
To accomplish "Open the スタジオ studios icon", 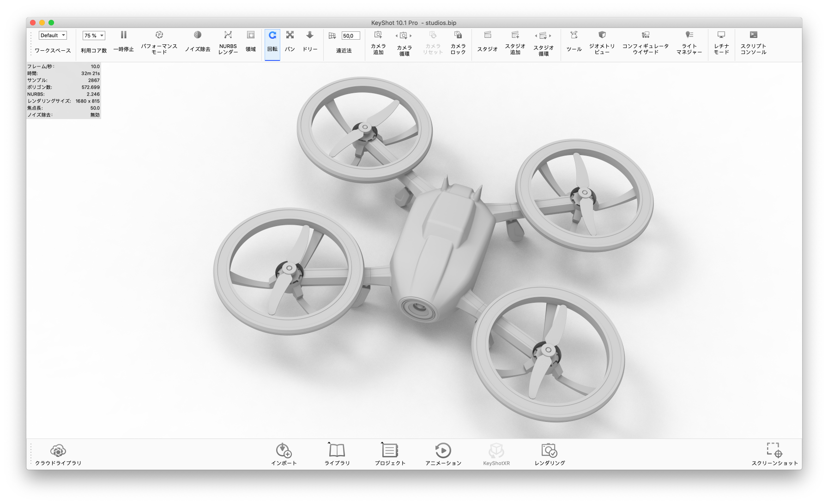I will click(488, 35).
